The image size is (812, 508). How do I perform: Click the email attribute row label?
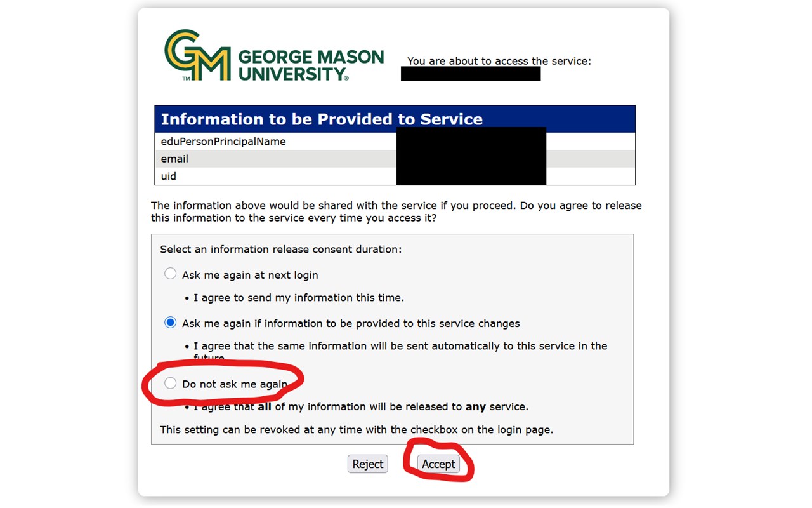click(174, 159)
